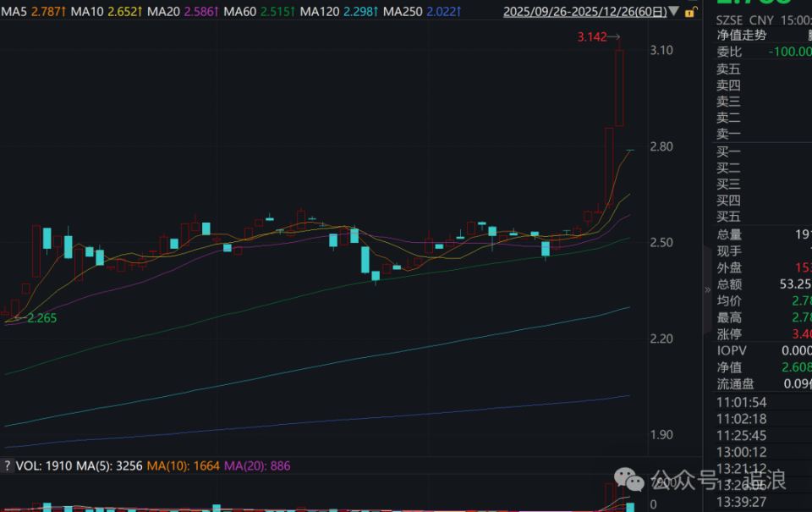This screenshot has height=512, width=812.
Task: Select the 买四 bid row
Action: coord(764,201)
